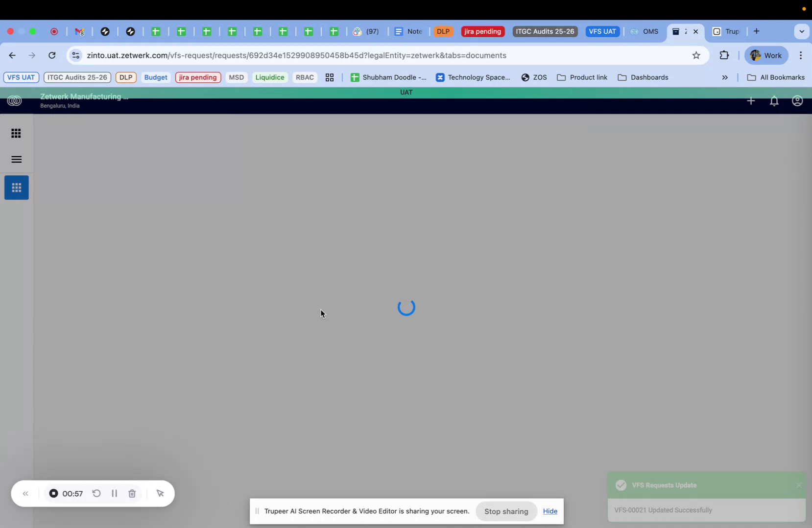Pause the Trupeer screen recording

click(114, 493)
